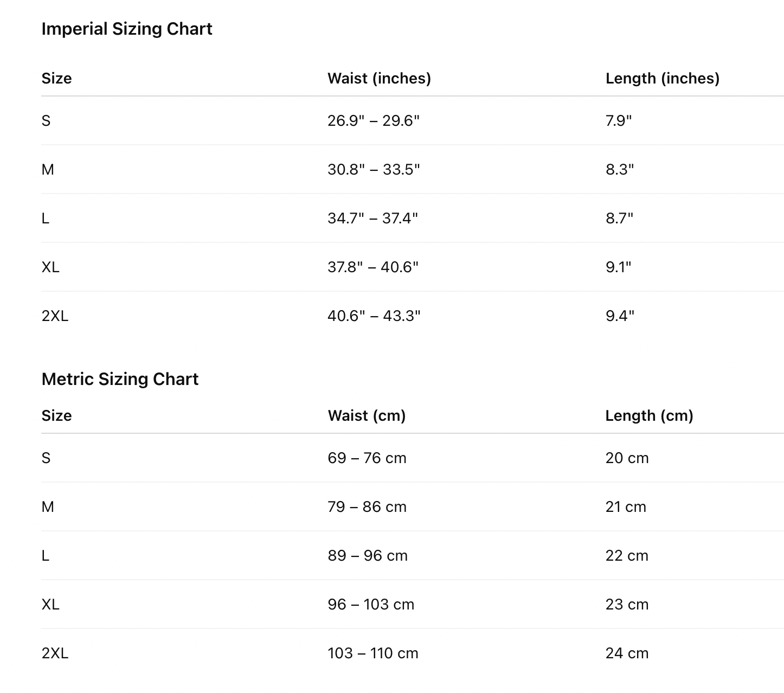This screenshot has width=784, height=693.
Task: Click the 9.4" length value
Action: pos(620,316)
